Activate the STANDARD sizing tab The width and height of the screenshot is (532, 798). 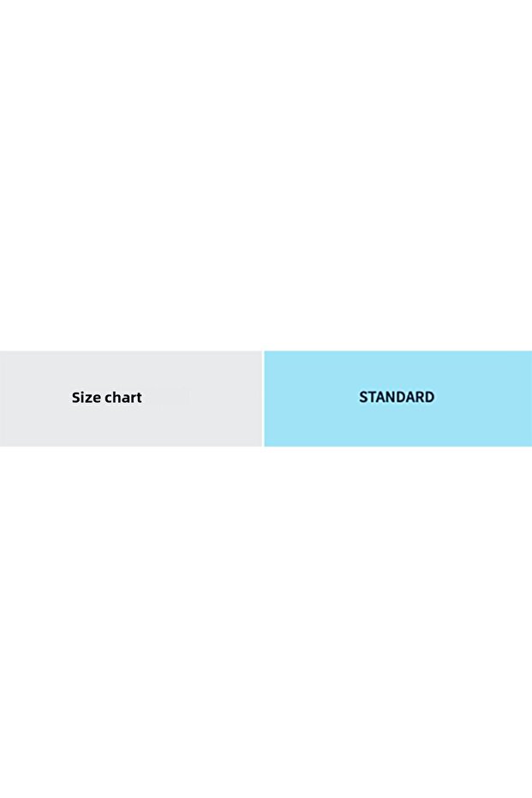[x=397, y=398]
